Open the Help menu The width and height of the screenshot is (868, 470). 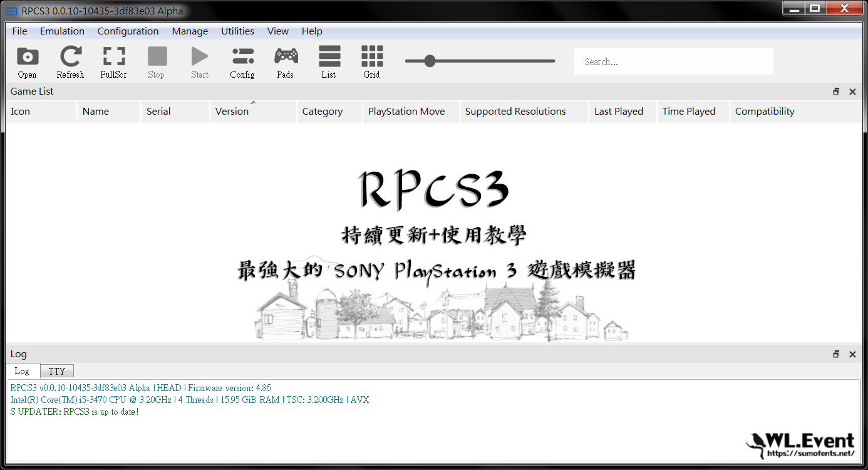(312, 31)
